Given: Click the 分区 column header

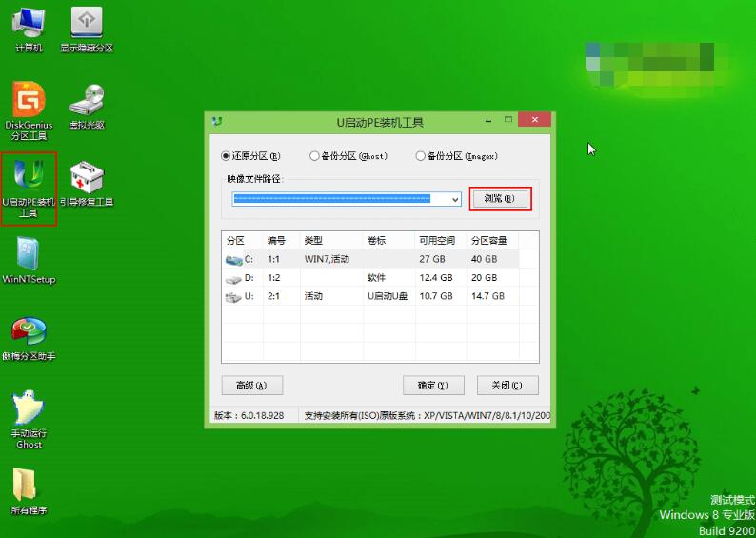Looking at the screenshot, I should (243, 240).
